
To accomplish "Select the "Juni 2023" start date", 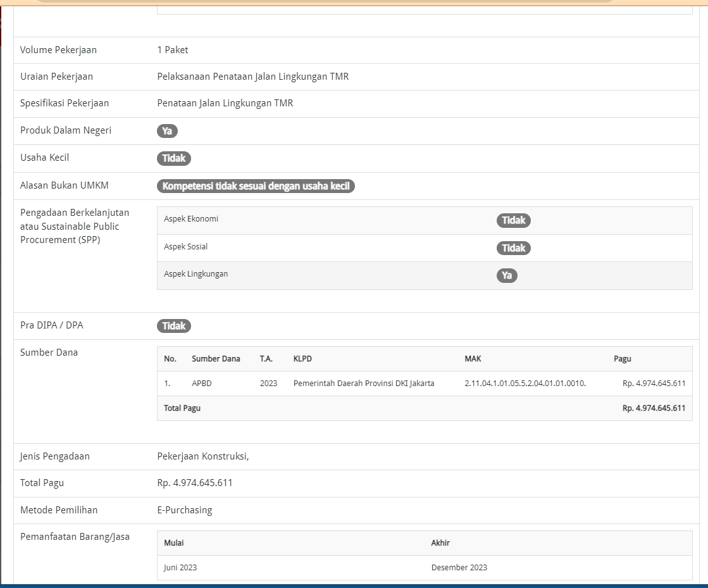I will (x=180, y=567).
